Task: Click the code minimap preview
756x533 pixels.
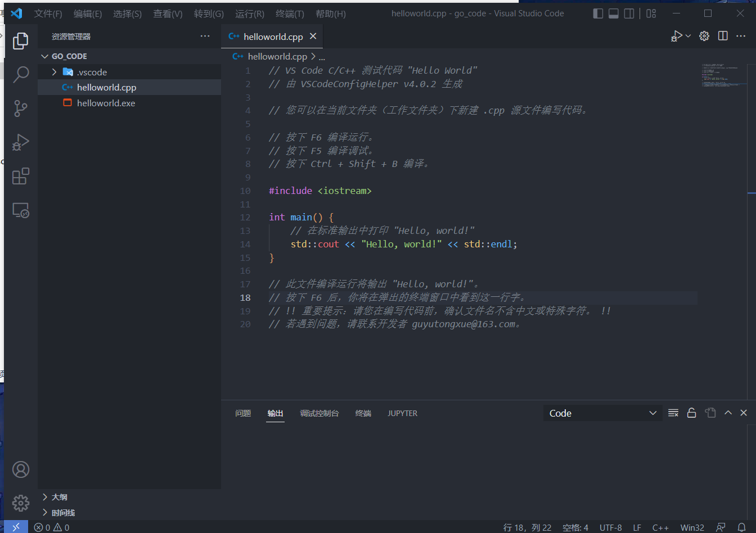Action: point(723,75)
